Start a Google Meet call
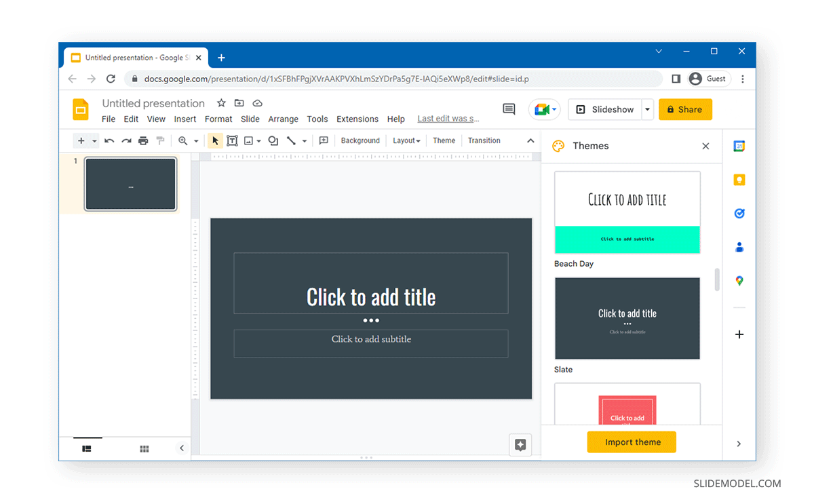This screenshot has width=814, height=504. [x=543, y=109]
